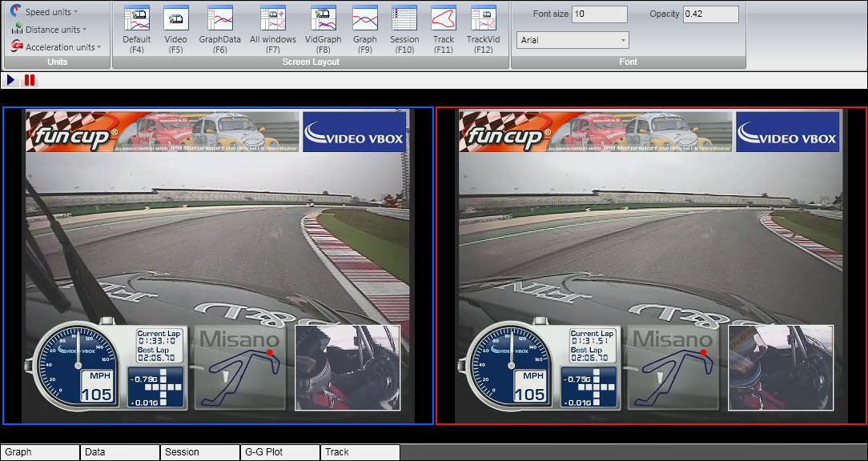
Task: Expand the Acceleration units menu
Action: (x=62, y=47)
